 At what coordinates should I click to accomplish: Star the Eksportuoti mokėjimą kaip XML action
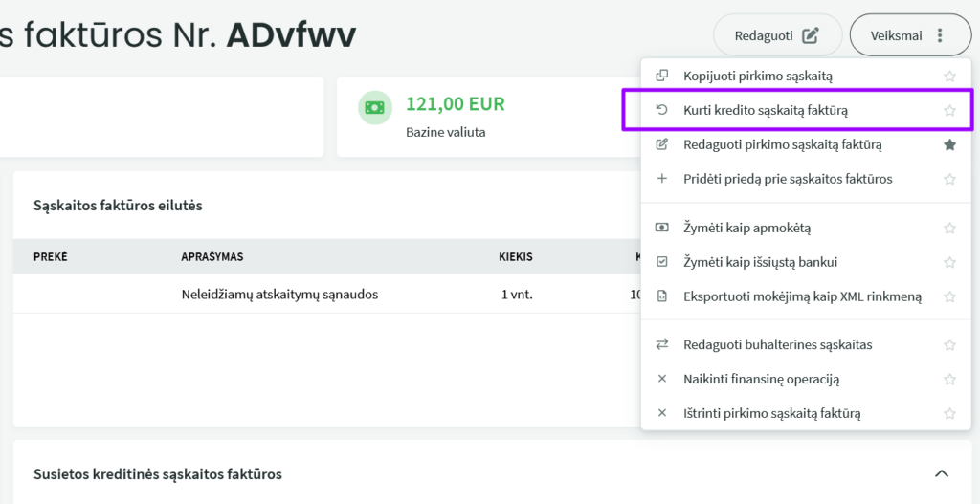[x=949, y=297]
